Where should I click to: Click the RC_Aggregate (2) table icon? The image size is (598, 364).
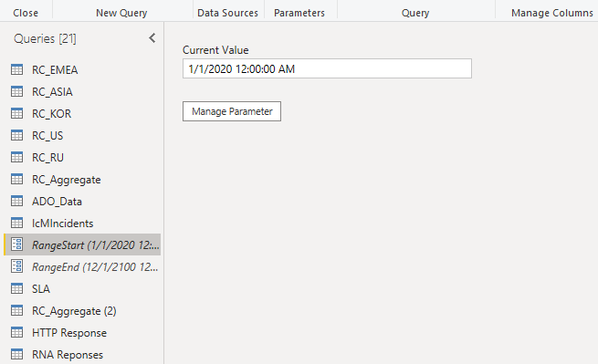click(x=16, y=311)
